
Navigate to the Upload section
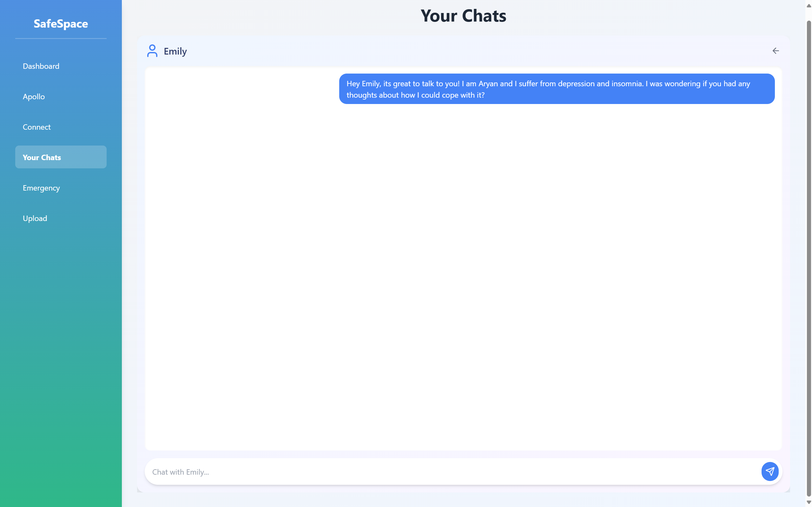tap(35, 218)
